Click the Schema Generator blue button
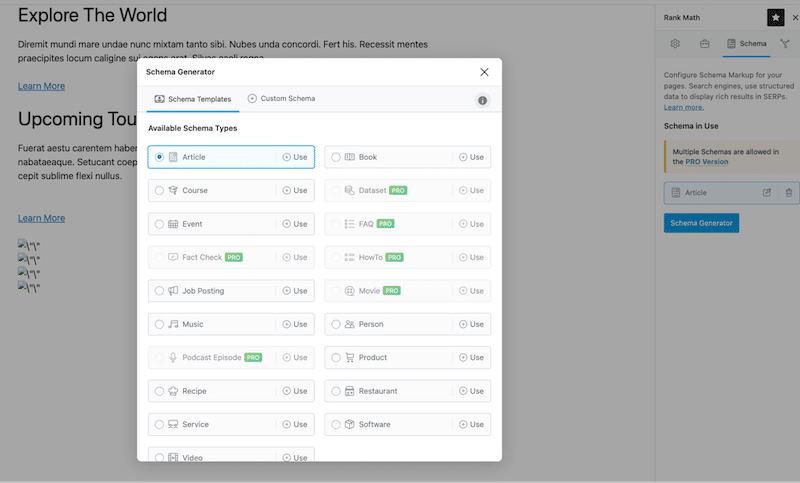Screen dimensions: 800x483 click(702, 223)
